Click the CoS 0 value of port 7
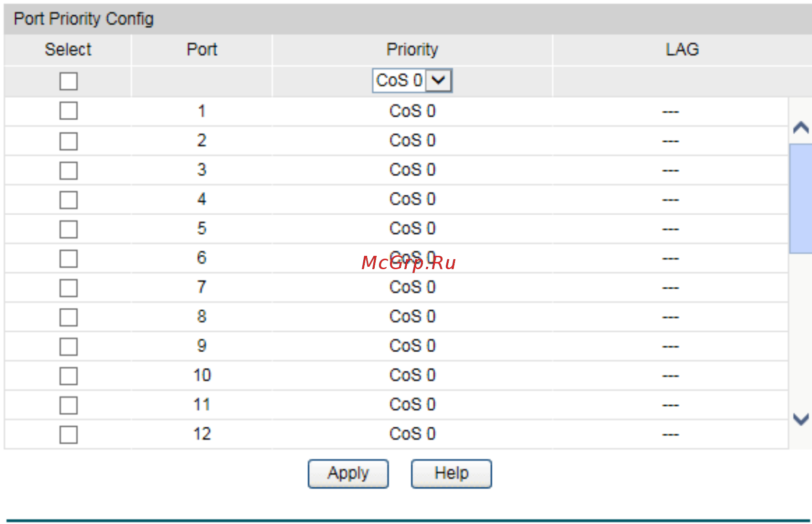 point(412,287)
